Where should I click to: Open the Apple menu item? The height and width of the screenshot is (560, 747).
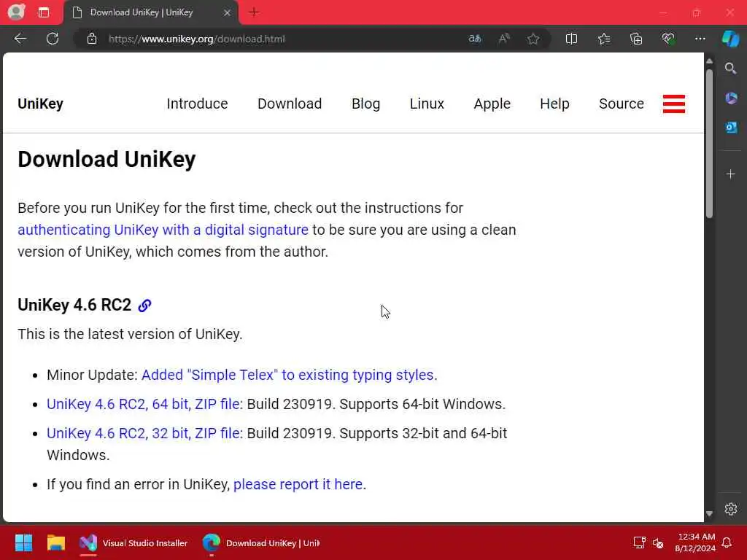(492, 104)
